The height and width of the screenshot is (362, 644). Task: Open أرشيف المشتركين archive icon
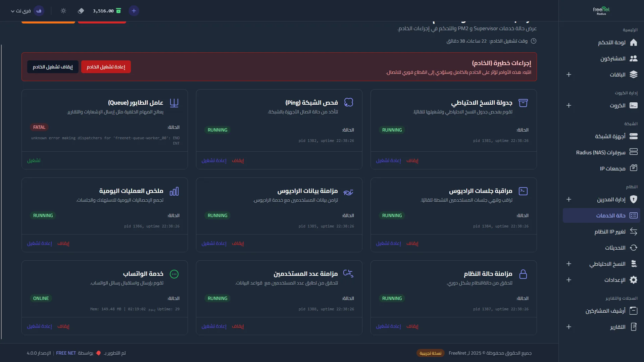point(634,311)
